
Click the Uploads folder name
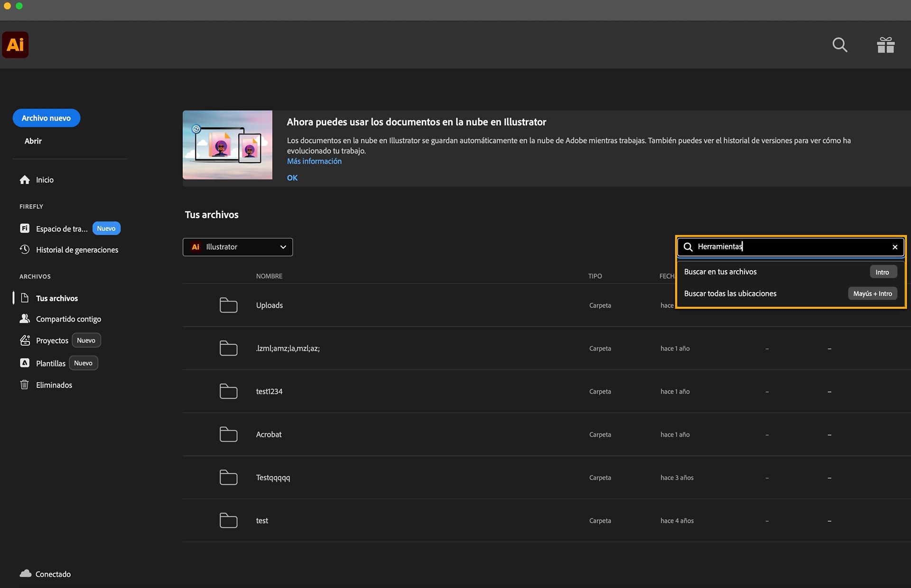pos(270,305)
